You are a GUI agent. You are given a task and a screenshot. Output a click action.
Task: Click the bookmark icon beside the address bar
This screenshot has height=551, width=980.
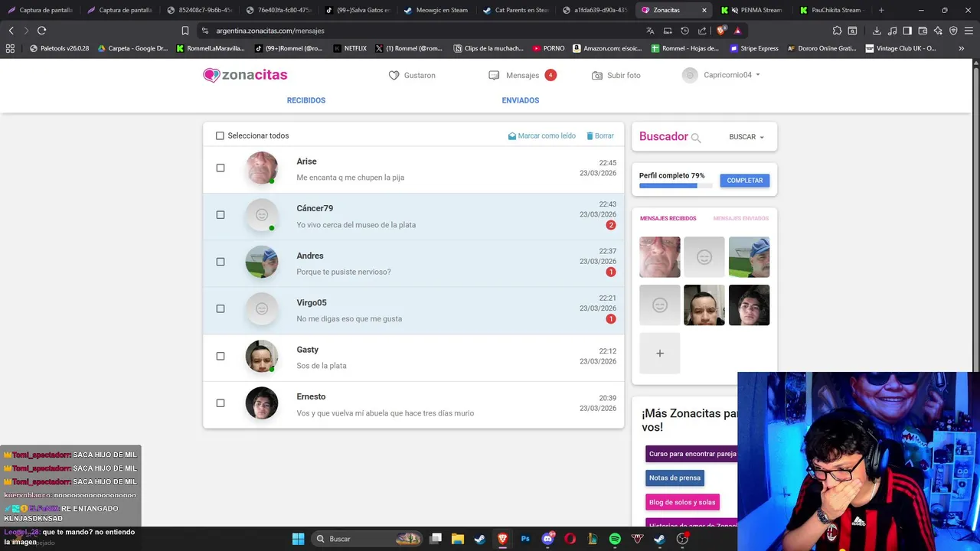[x=185, y=31]
